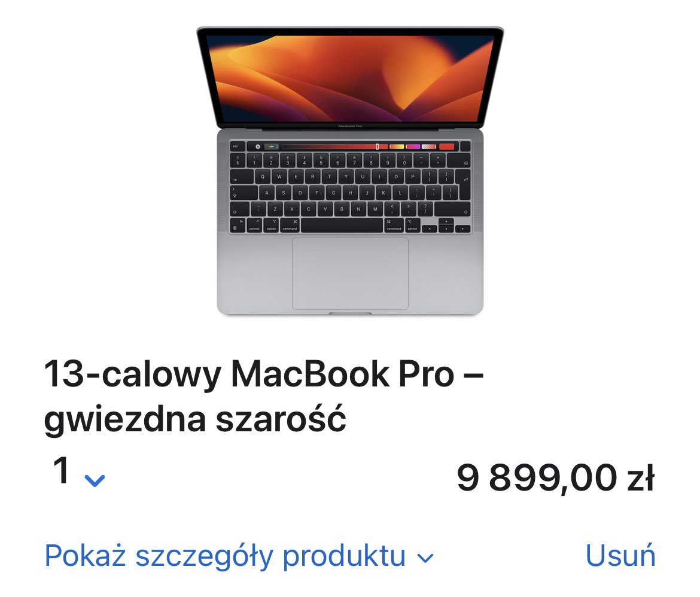
Task: Click the "MacBook Pro" label under display
Action: (x=350, y=126)
